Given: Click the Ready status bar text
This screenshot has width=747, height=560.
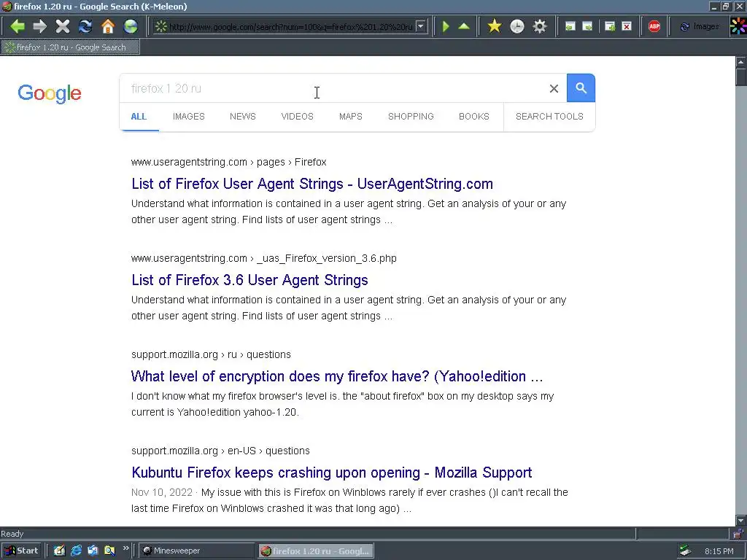Looking at the screenshot, I should (x=12, y=534).
